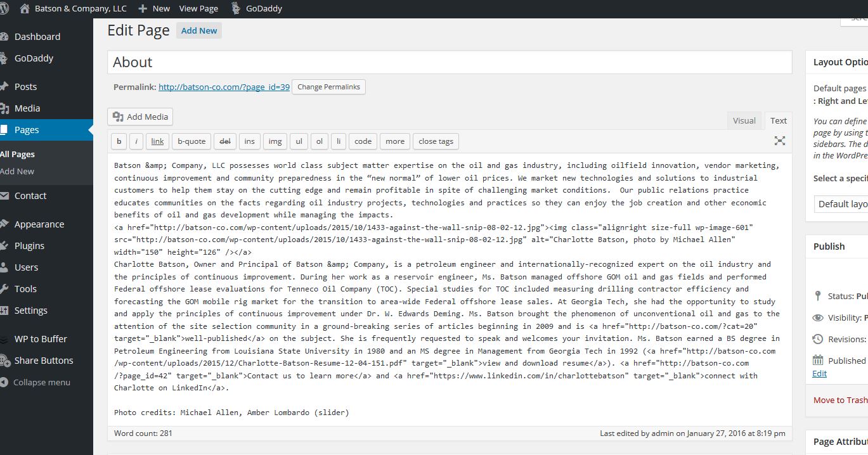Screen dimensions: 868x455
Task: Open Appearance menu in sidebar
Action: pyautogui.click(x=39, y=224)
